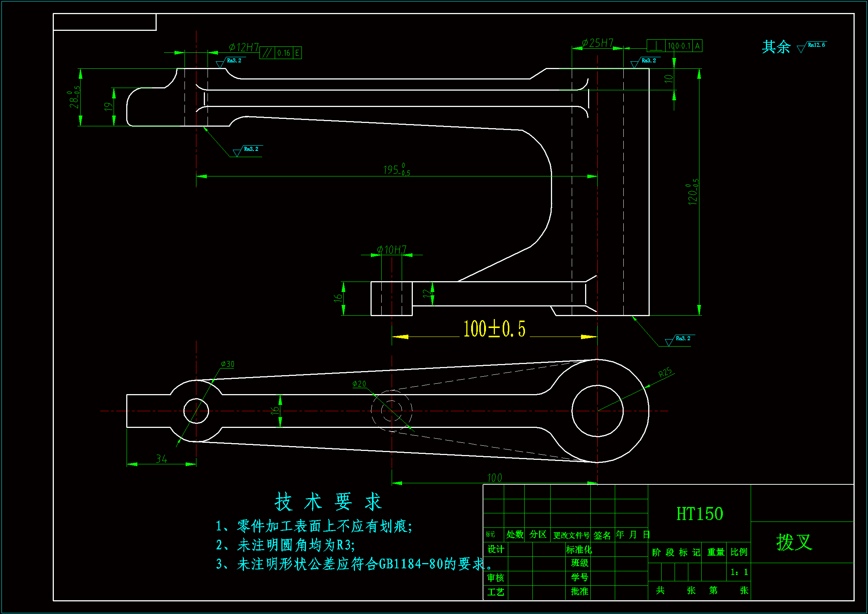Select the part name 拨叉 in title block
This screenshot has width=868, height=614.
coord(794,543)
